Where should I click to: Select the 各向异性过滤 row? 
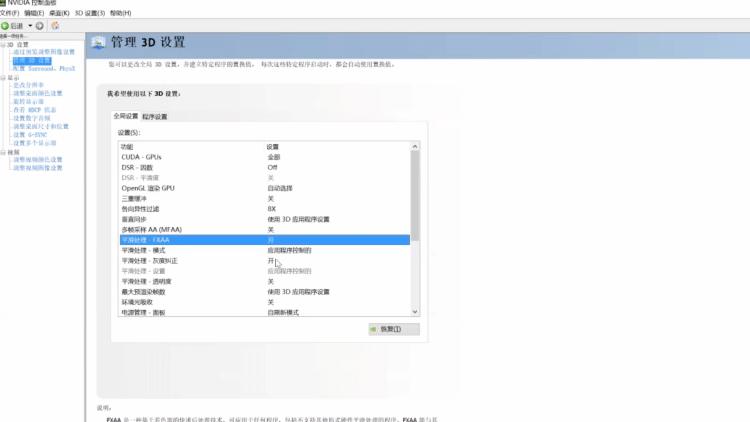point(265,209)
